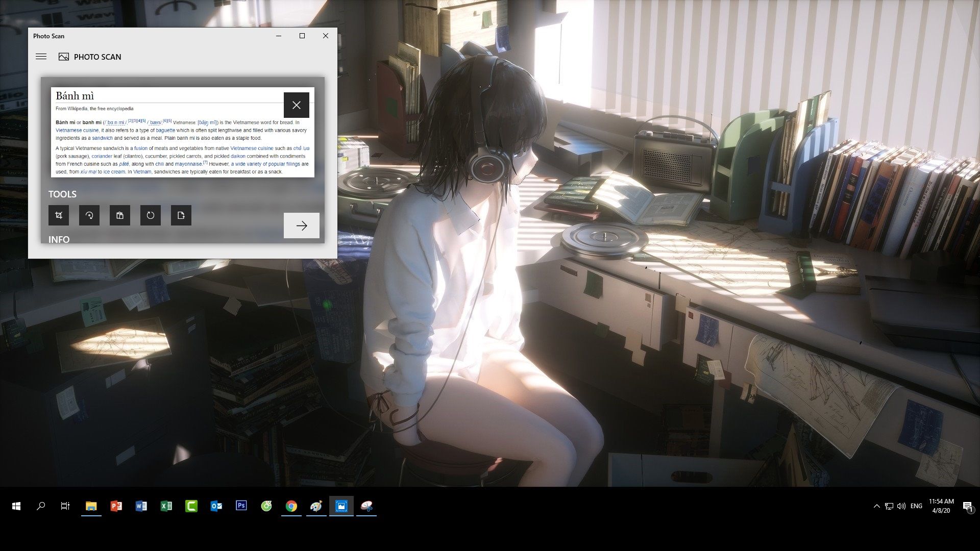Image resolution: width=980 pixels, height=551 pixels.
Task: Switch input language from ENG
Action: pyautogui.click(x=916, y=506)
